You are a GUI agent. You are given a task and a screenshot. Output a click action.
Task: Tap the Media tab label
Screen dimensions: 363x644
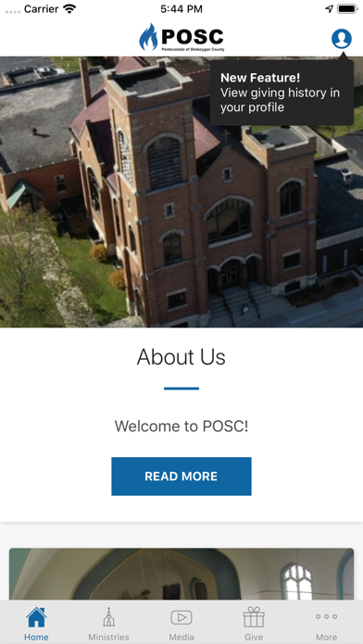[x=181, y=637]
